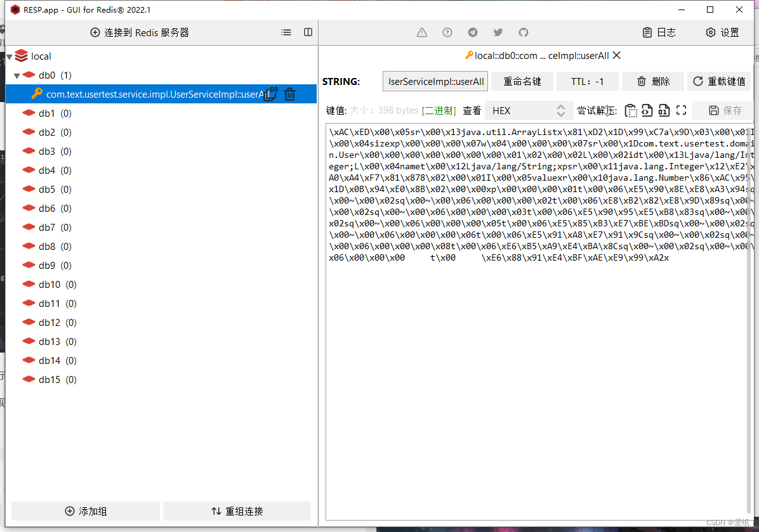Collapse the db0 database node
This screenshot has height=532, width=759.
(x=16, y=75)
